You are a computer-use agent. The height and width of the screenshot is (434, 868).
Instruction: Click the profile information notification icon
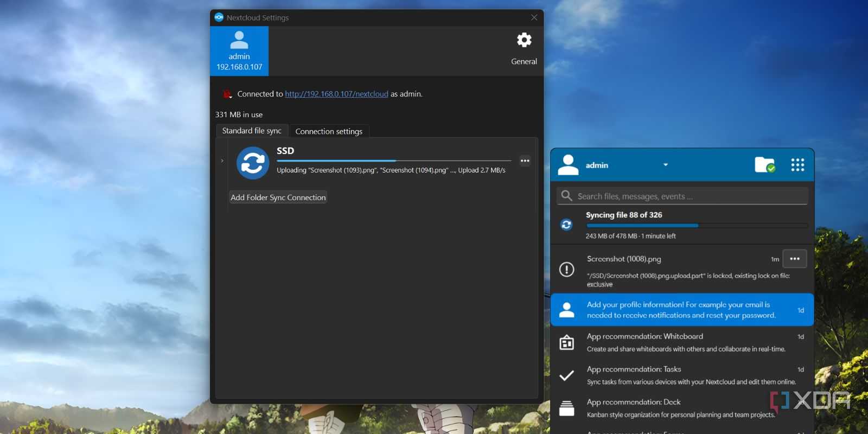click(566, 310)
